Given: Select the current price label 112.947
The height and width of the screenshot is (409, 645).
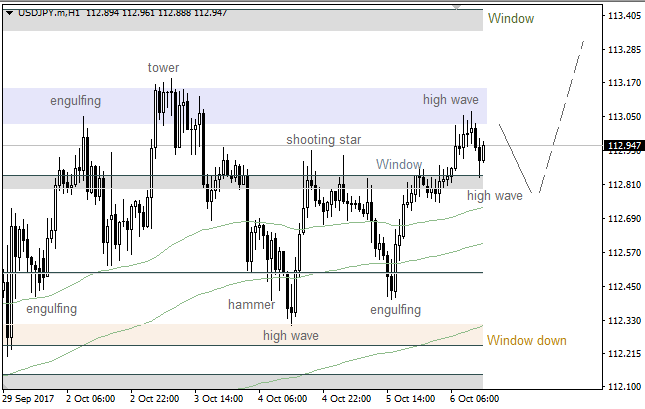Looking at the screenshot, I should pos(624,146).
